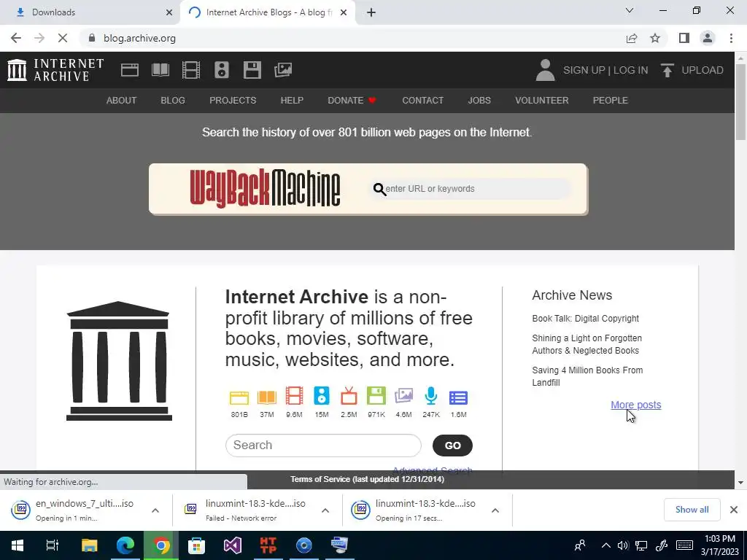The height and width of the screenshot is (560, 747).
Task: Open the Chrome profile avatar
Action: point(708,38)
